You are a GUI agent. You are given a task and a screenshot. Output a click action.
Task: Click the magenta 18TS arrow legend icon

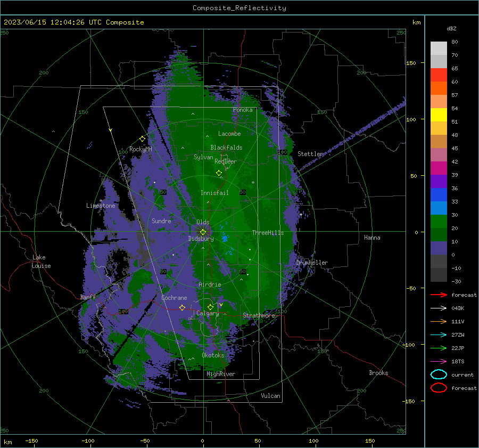[439, 362]
